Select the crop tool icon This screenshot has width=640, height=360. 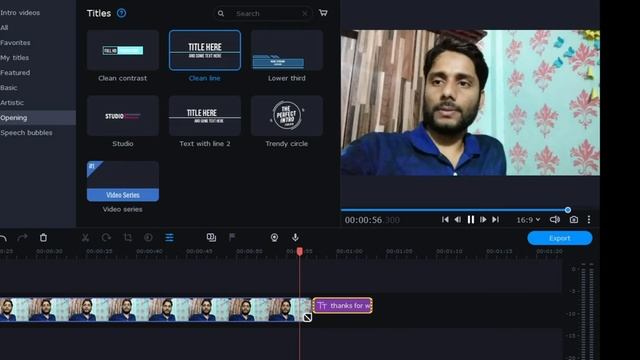pyautogui.click(x=127, y=237)
